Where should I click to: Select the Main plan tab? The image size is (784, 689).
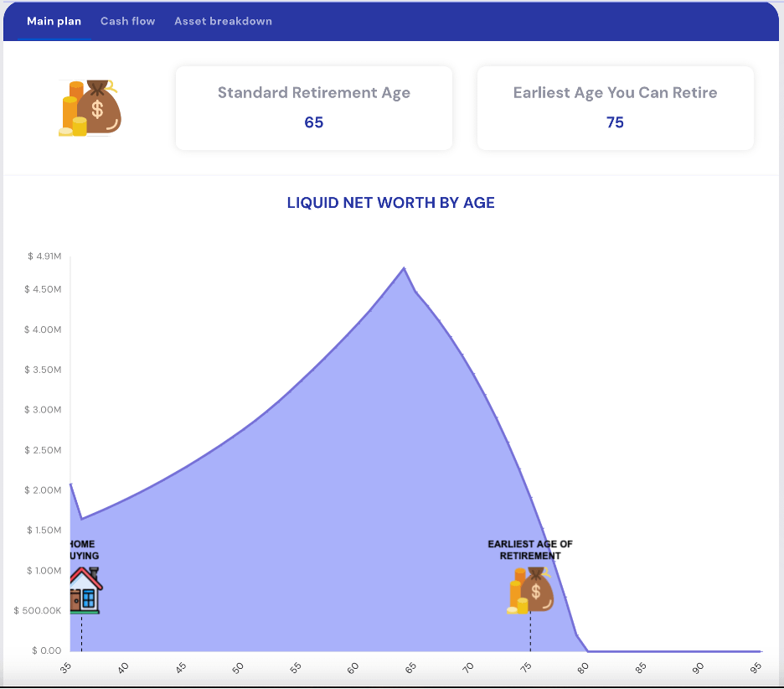[x=54, y=21]
